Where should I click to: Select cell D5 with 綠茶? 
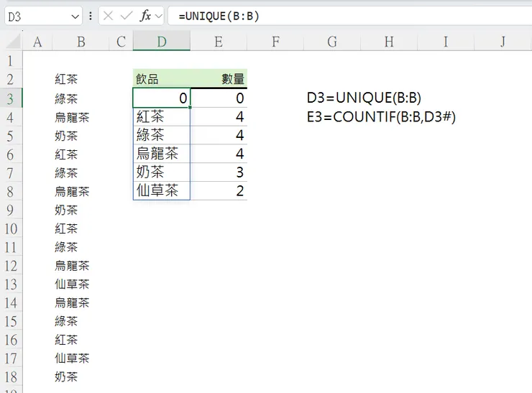click(162, 135)
